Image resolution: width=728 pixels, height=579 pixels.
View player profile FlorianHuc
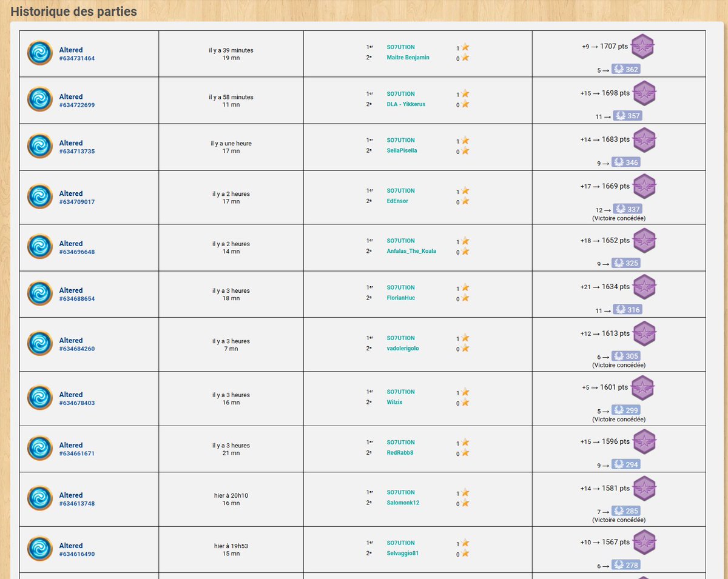coord(400,298)
